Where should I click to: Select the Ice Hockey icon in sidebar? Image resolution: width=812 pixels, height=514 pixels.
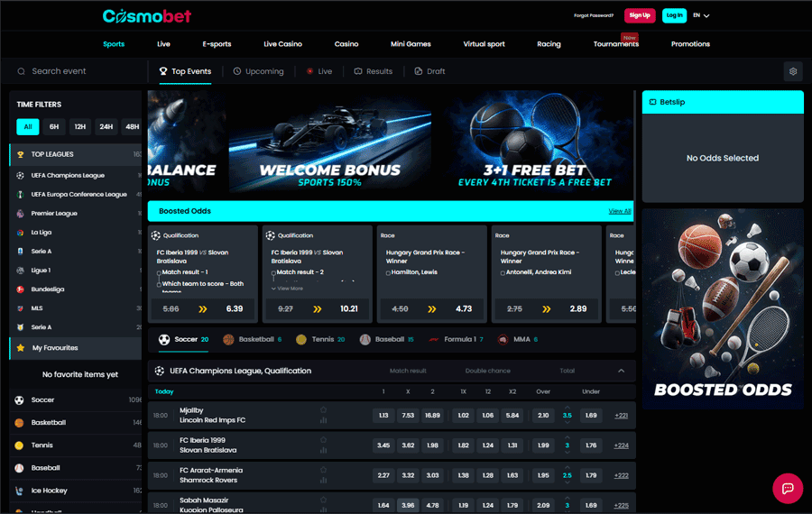click(19, 491)
